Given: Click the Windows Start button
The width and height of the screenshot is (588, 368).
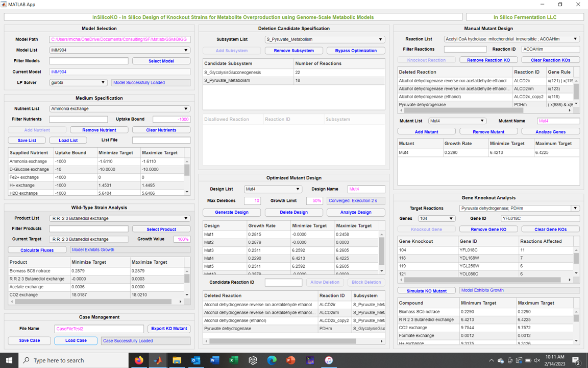Looking at the screenshot, I should (9, 360).
